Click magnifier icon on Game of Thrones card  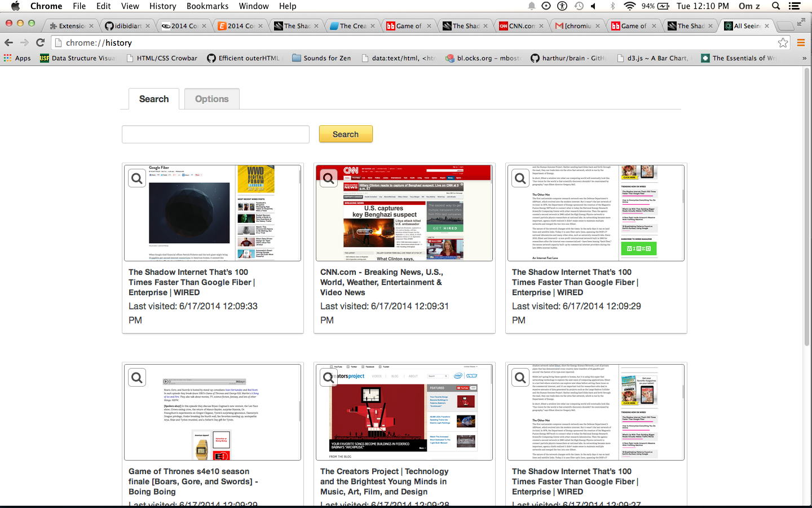pos(137,378)
